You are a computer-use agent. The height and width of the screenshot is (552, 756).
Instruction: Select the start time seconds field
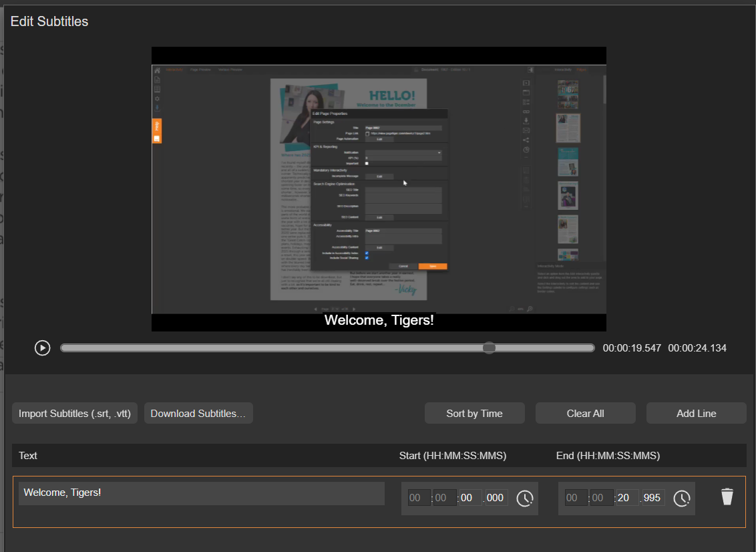pos(470,498)
